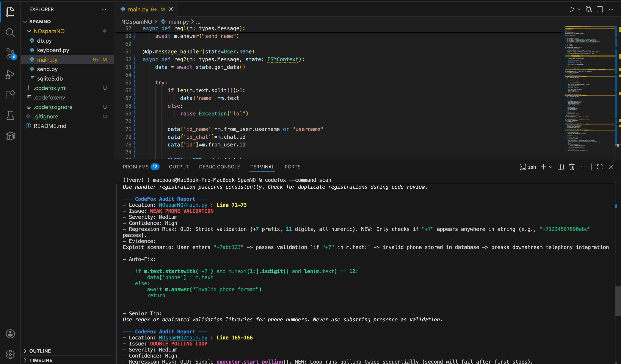This screenshot has height=364, width=621.
Task: Open the Source Control view
Action: point(10,54)
